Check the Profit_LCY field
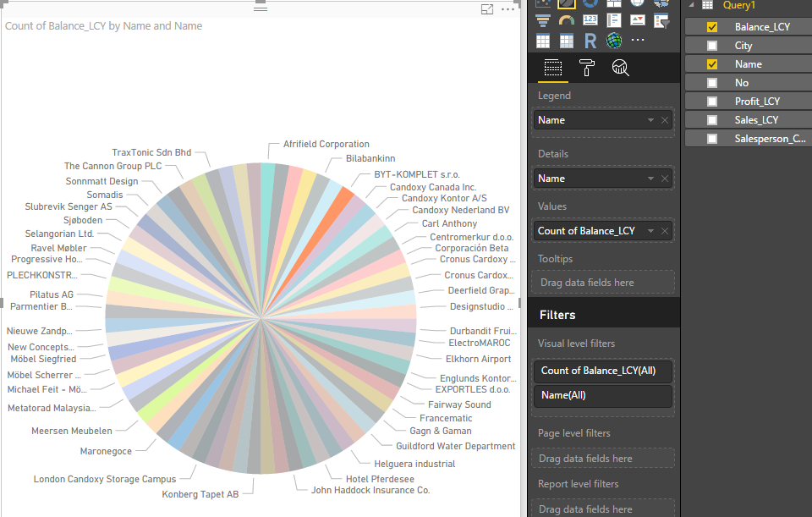Image resolution: width=812 pixels, height=517 pixels. tap(712, 102)
